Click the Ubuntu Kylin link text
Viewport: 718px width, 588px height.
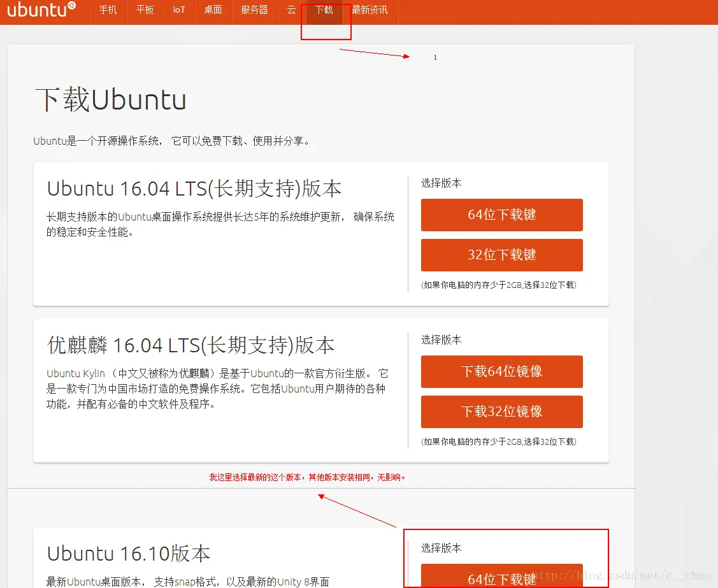(76, 374)
